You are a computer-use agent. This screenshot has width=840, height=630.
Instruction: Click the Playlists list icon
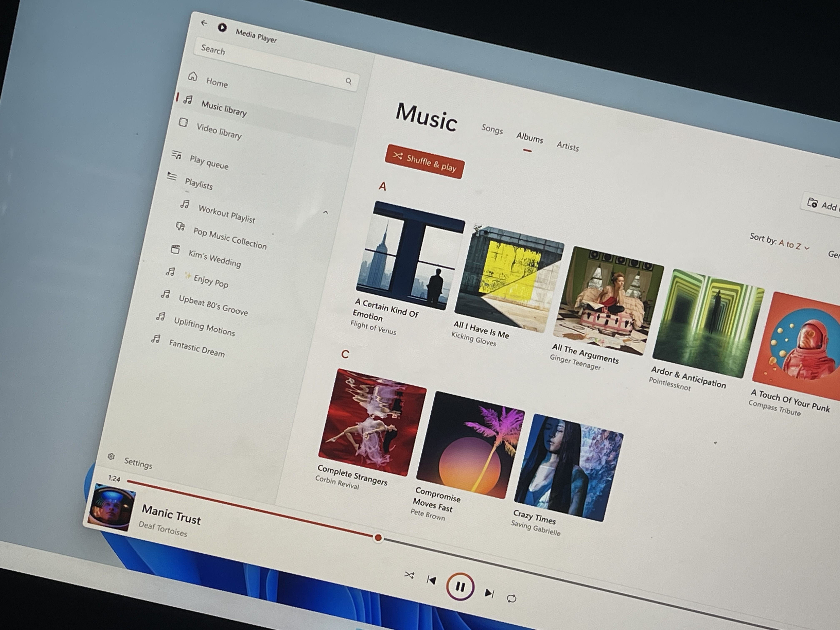click(172, 176)
